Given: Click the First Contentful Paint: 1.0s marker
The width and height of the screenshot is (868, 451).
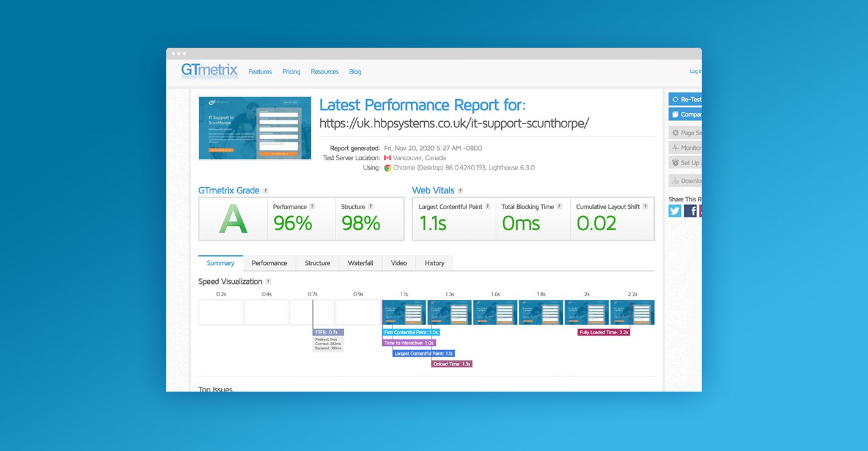Looking at the screenshot, I should (411, 332).
